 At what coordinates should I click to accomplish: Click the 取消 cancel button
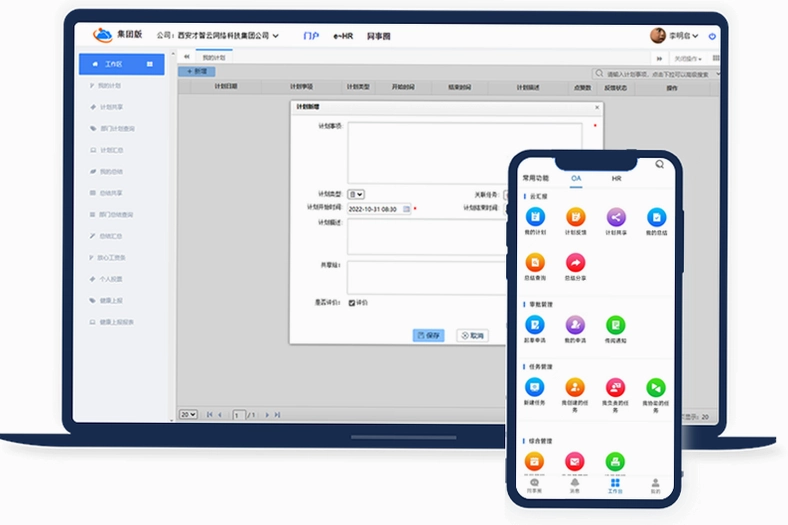click(472, 335)
